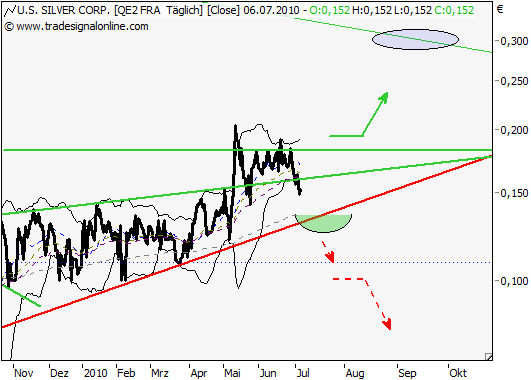
Task: Select the horizontal green resistance line
Action: tap(247, 150)
